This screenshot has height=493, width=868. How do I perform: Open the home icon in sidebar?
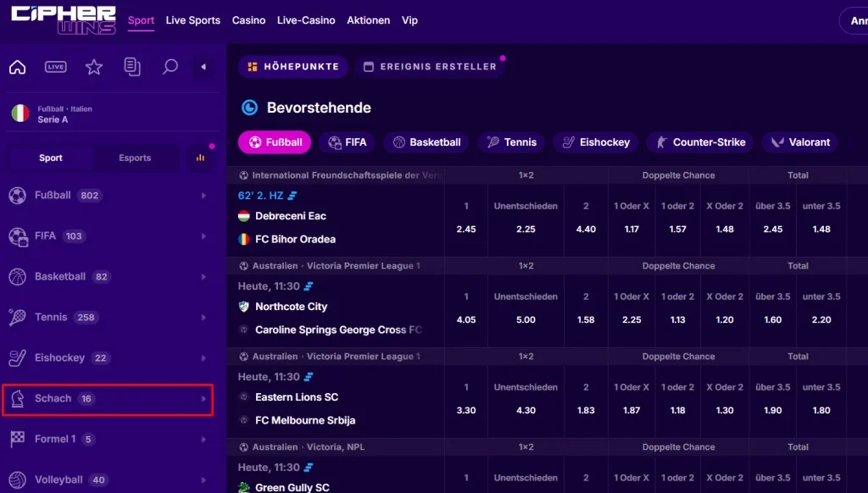pos(18,67)
